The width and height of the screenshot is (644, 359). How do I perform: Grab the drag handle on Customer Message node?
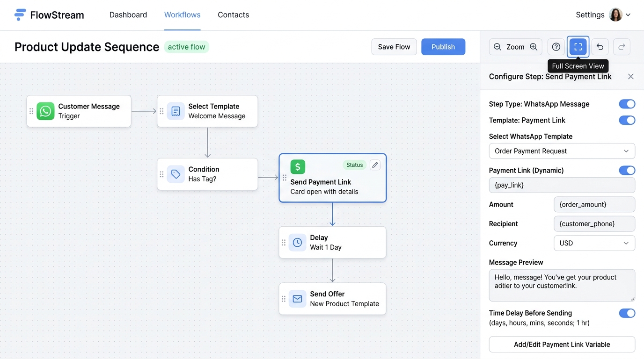(x=31, y=111)
